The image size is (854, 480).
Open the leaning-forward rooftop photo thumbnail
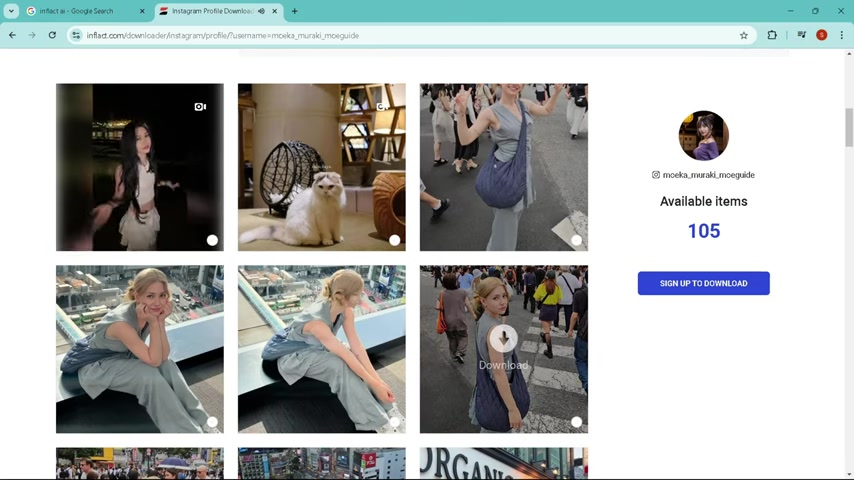pyautogui.click(x=321, y=349)
